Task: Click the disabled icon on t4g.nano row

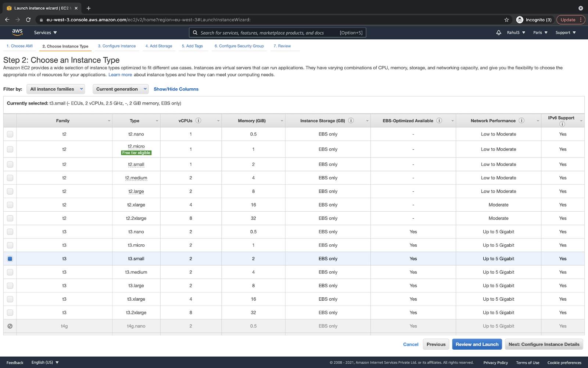Action: click(10, 326)
